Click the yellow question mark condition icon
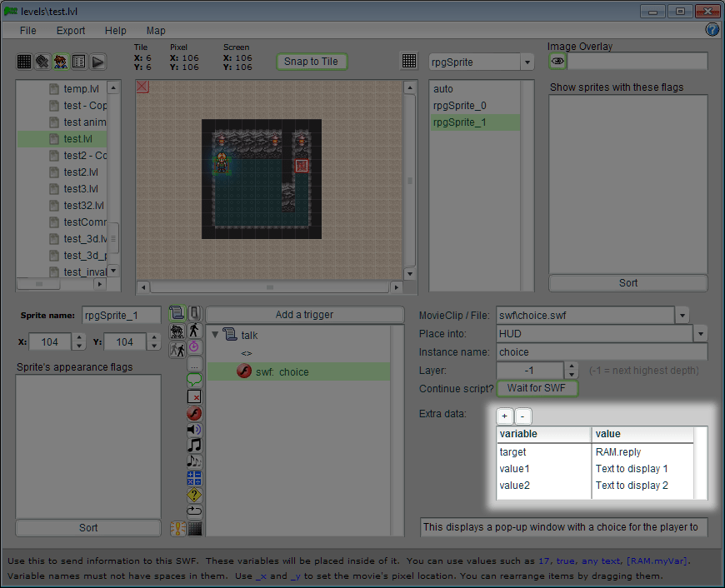The width and height of the screenshot is (725, 588). pyautogui.click(x=194, y=495)
